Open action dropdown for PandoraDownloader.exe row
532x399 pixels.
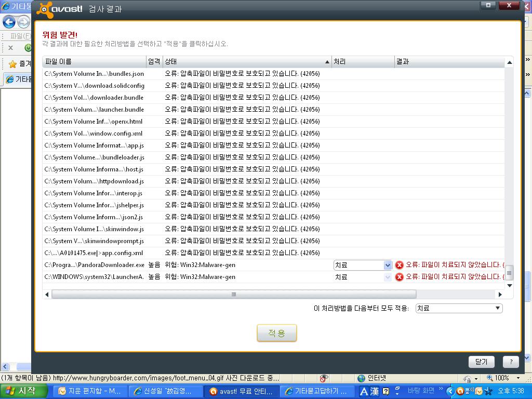388,265
